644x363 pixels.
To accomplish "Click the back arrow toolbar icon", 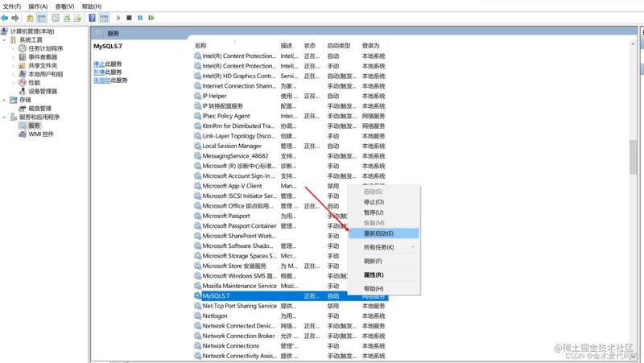I will point(5,17).
